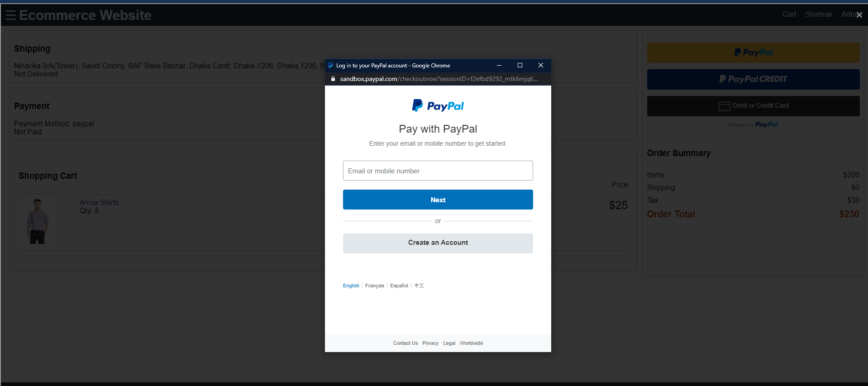Viewport: 868px width, 386px height.
Task: Click the blue Next button
Action: pos(438,200)
